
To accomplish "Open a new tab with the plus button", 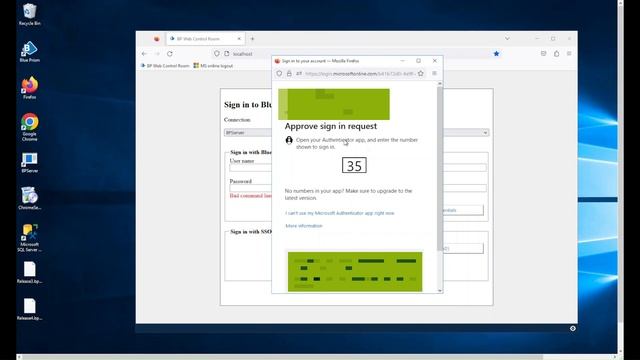I will tap(252, 39).
